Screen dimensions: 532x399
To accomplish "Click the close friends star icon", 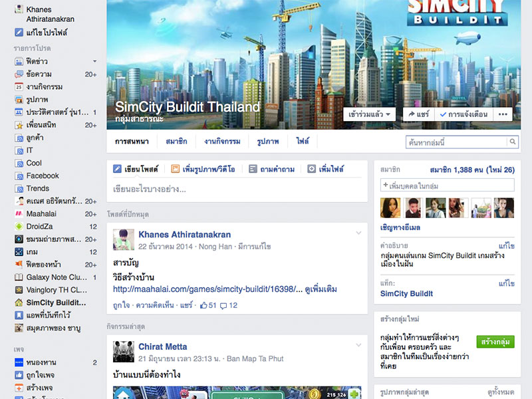I will coord(19,125).
